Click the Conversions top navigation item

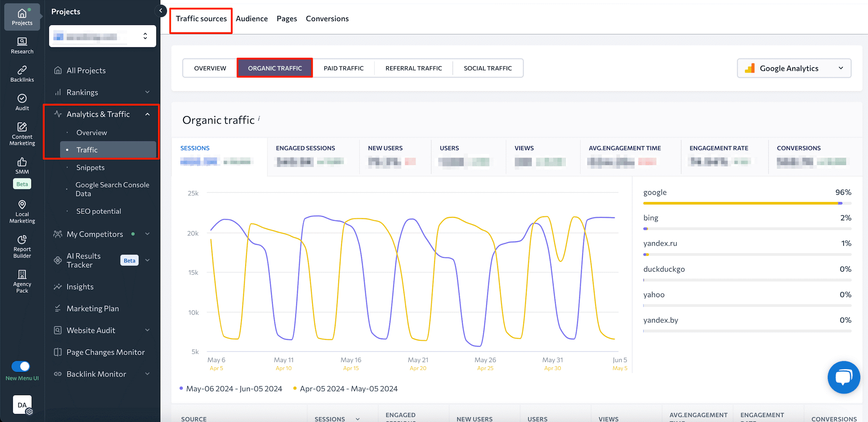point(327,18)
